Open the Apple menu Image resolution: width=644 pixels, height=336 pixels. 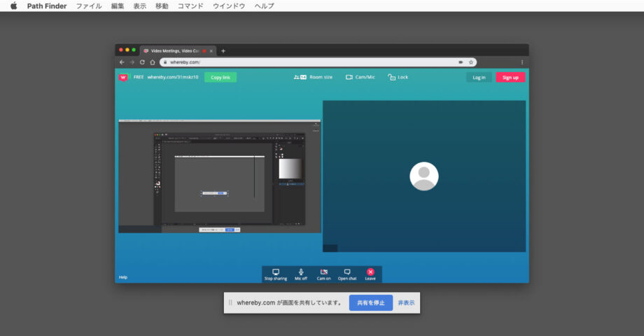[x=13, y=6]
